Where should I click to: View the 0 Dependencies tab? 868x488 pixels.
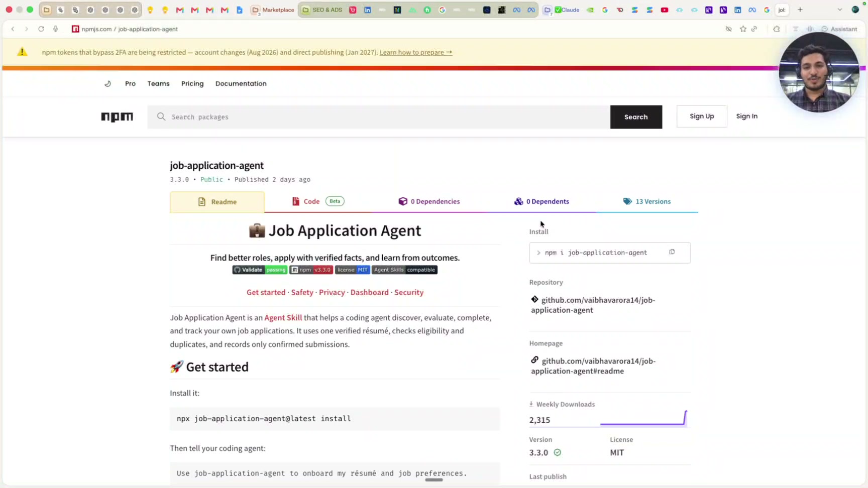[x=429, y=201]
